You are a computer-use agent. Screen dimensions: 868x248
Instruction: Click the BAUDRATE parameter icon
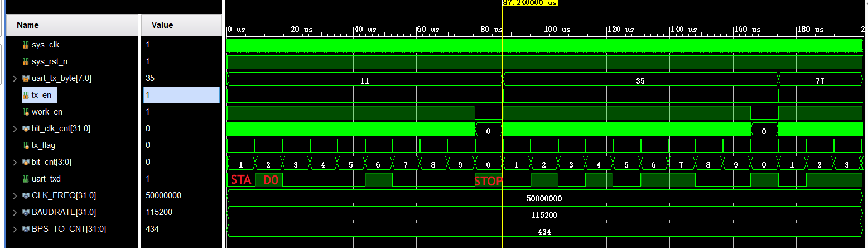[x=25, y=212]
